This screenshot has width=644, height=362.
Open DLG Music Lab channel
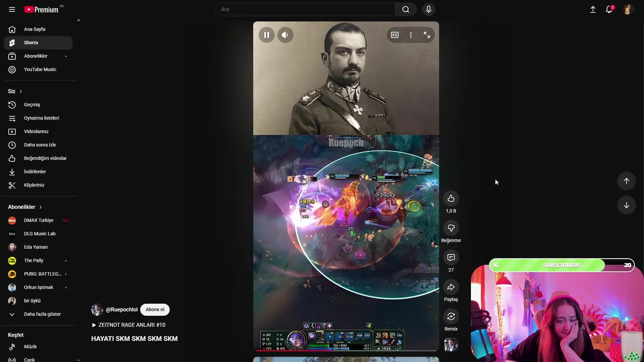38,234
